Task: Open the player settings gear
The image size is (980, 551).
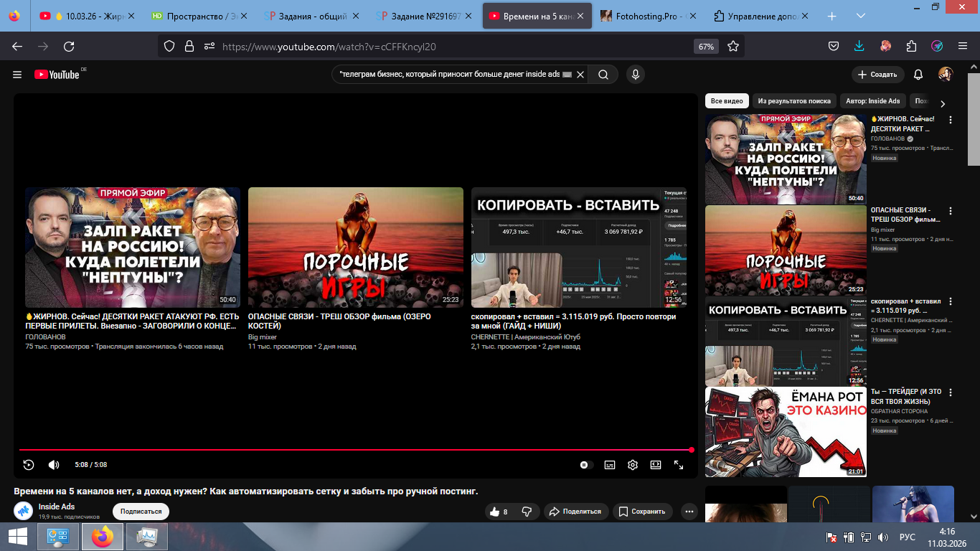Action: [632, 465]
